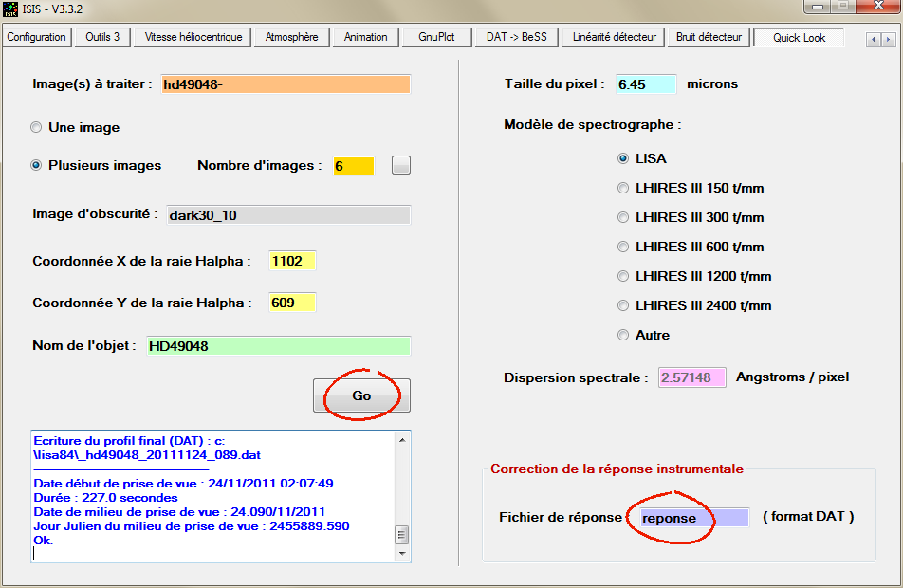Select LHIRES III 2400 t/mm spectrograph model
This screenshot has height=588, width=903.
(623, 305)
